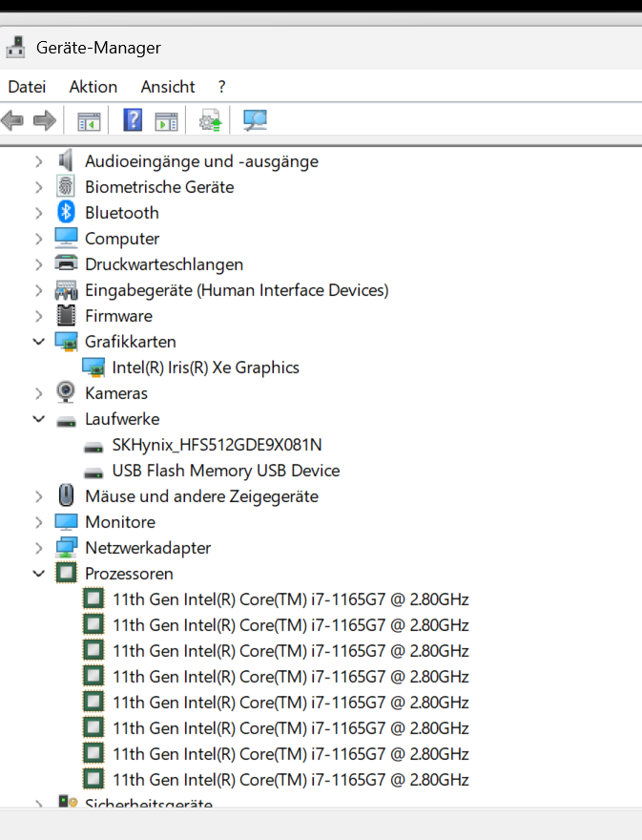
Task: Click the webcam icon for Kameras
Action: 66,392
